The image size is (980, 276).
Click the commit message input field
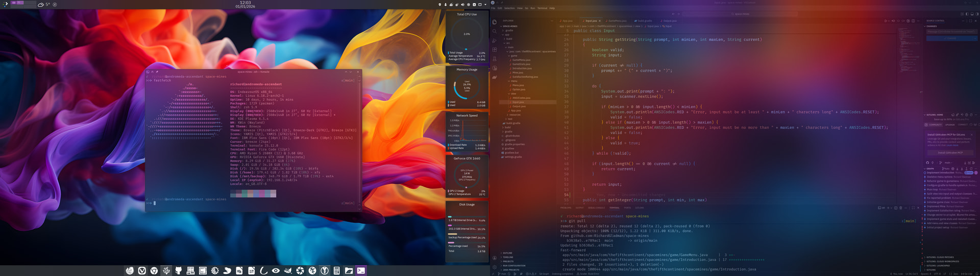click(949, 32)
